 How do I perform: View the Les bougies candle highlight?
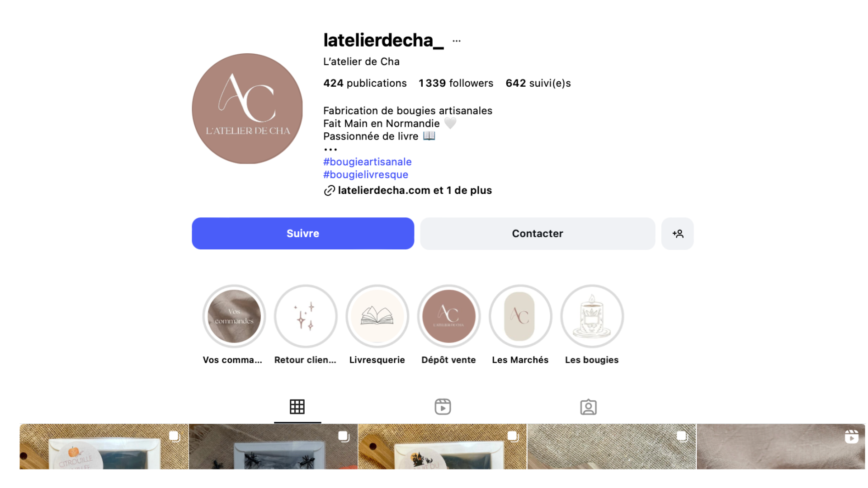(x=592, y=316)
